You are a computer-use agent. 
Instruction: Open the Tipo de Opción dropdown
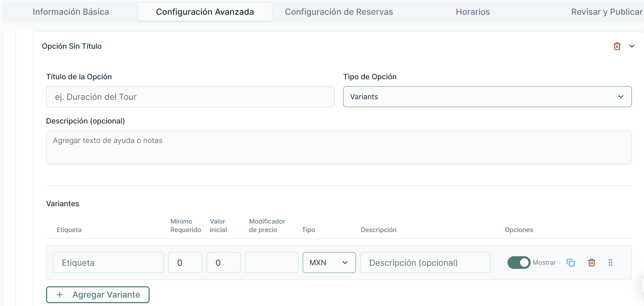[x=487, y=97]
